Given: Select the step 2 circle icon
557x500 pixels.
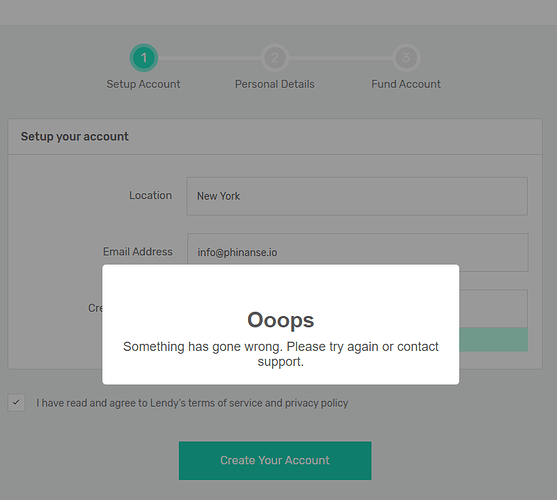Looking at the screenshot, I should coord(275,58).
